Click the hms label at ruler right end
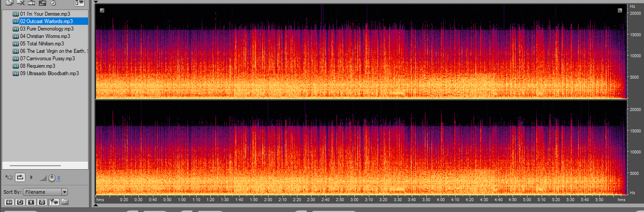The width and height of the screenshot is (644, 212). coord(621,199)
